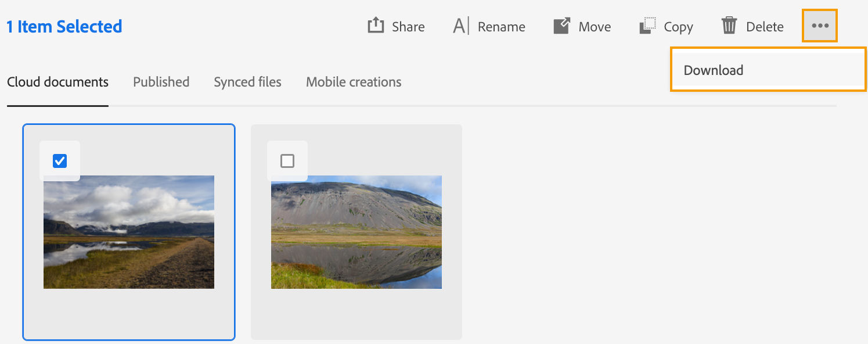Click the Share arrow-out icon
The image size is (868, 344).
376,25
